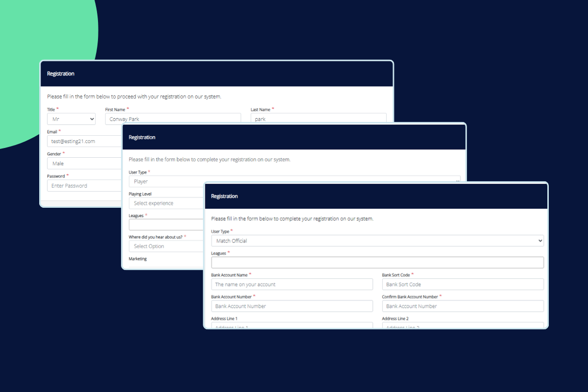The height and width of the screenshot is (392, 588).
Task: Open the User Type dropdown showing Match Official
Action: (377, 241)
